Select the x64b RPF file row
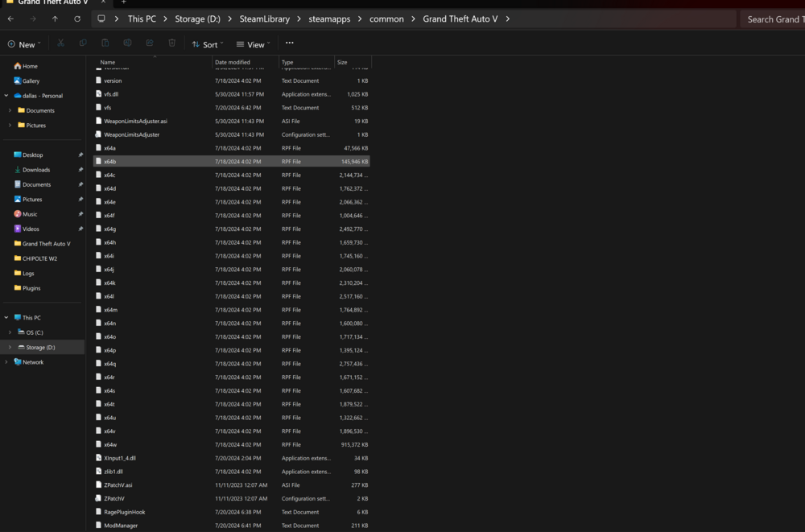 click(x=232, y=161)
